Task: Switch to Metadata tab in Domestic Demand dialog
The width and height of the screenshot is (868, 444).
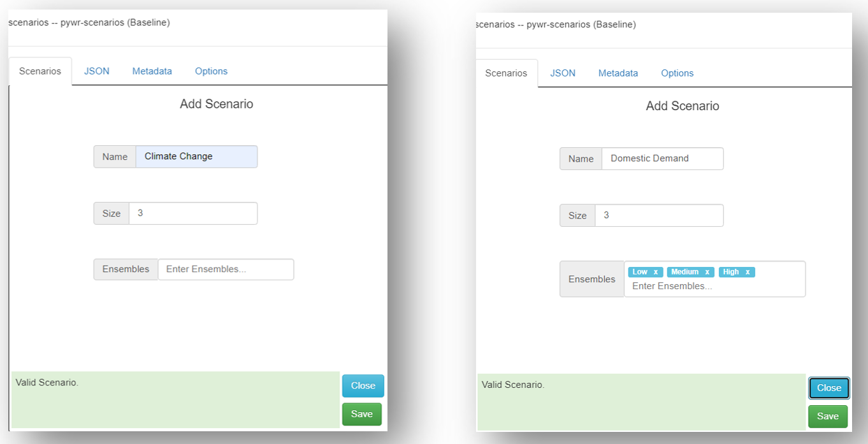Action: [x=618, y=73]
